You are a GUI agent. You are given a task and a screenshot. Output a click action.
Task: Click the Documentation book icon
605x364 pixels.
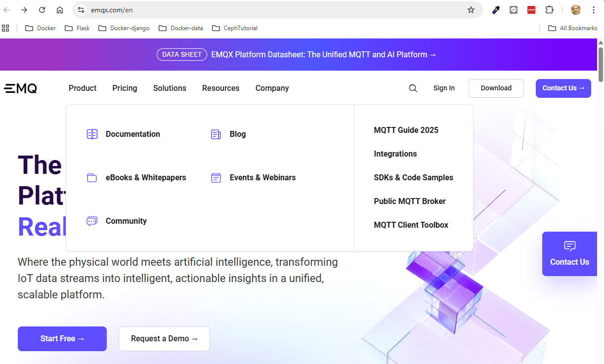(92, 134)
